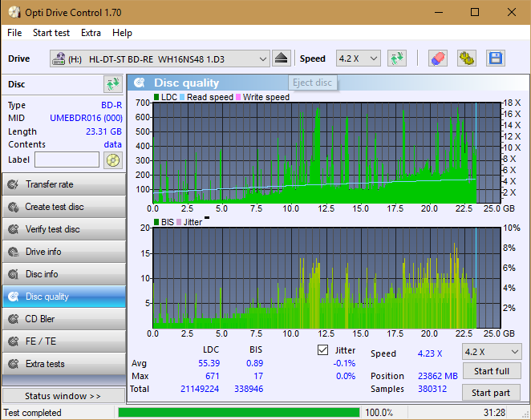Open the top Speed dropdown 4.2 X
Viewport: 531px width, 420px height.
(x=358, y=59)
